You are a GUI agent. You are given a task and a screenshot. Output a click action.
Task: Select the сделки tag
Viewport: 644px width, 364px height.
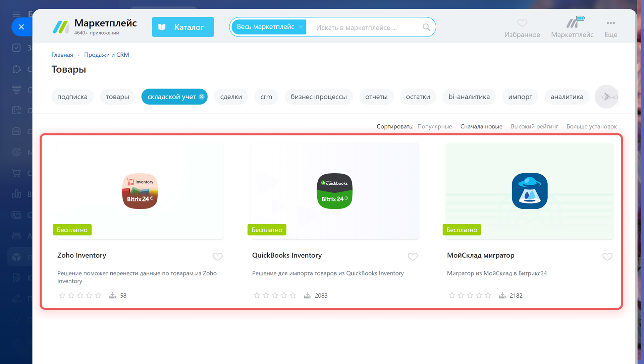tap(231, 97)
